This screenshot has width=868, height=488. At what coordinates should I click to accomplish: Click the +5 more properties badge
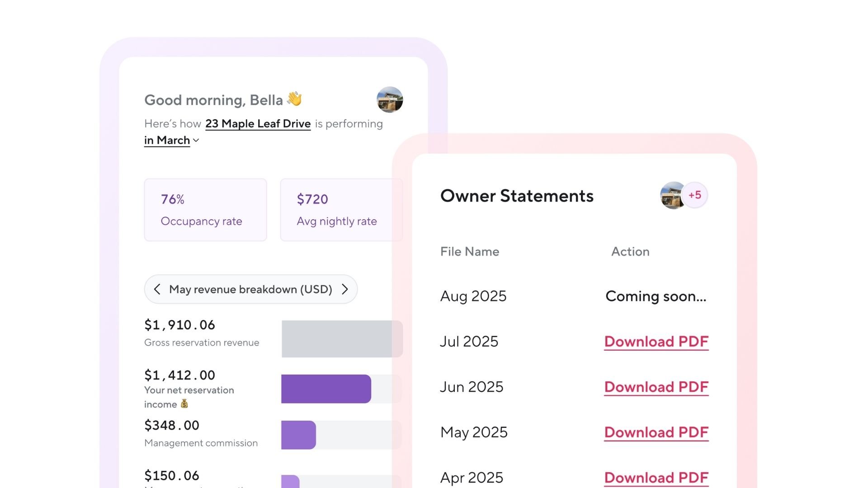click(x=695, y=195)
